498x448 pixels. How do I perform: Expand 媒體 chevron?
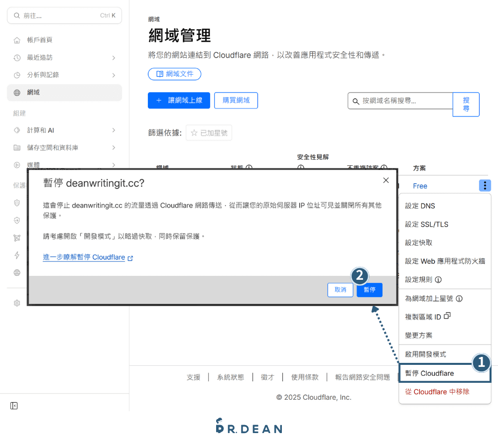[114, 165]
